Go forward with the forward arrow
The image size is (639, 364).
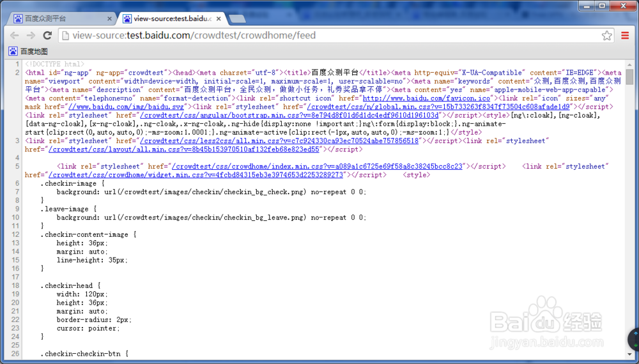pyautogui.click(x=31, y=35)
